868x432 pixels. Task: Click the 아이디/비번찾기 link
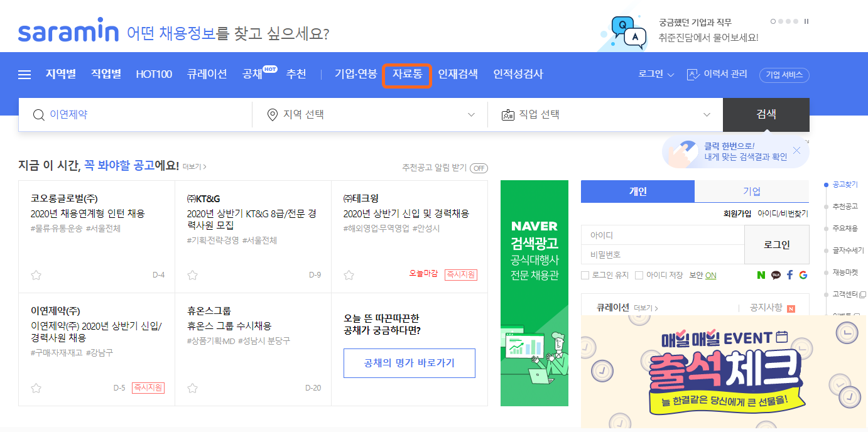[783, 213]
